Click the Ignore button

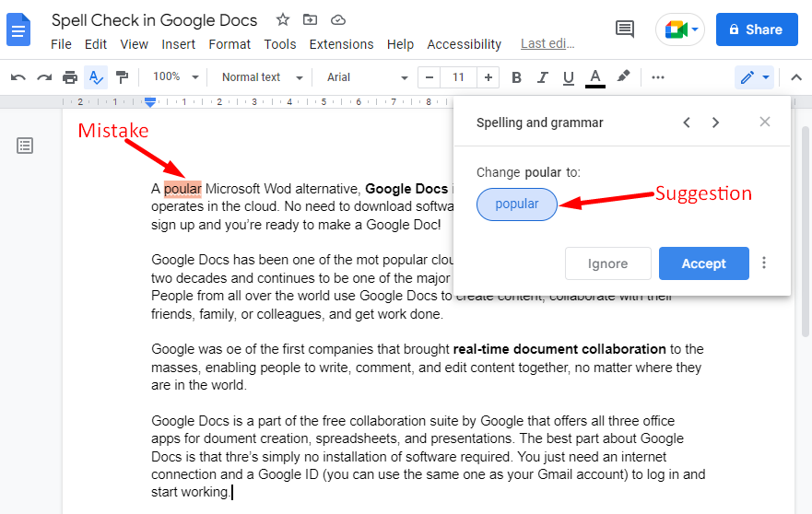pyautogui.click(x=608, y=263)
